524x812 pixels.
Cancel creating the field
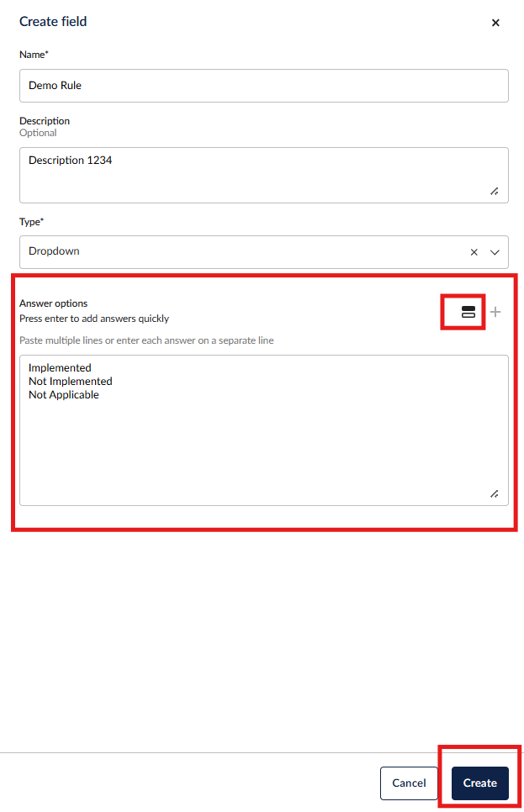(x=409, y=783)
